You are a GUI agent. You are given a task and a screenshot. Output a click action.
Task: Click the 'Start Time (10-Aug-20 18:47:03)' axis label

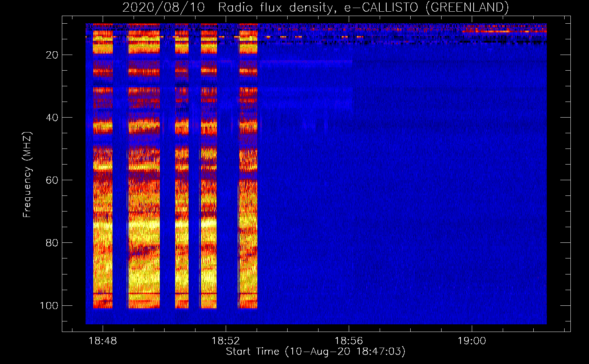pos(316,352)
